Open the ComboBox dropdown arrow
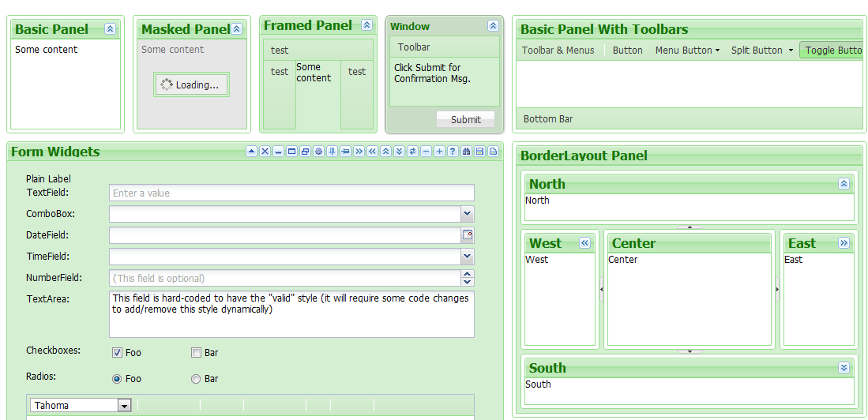The width and height of the screenshot is (868, 420). [468, 214]
